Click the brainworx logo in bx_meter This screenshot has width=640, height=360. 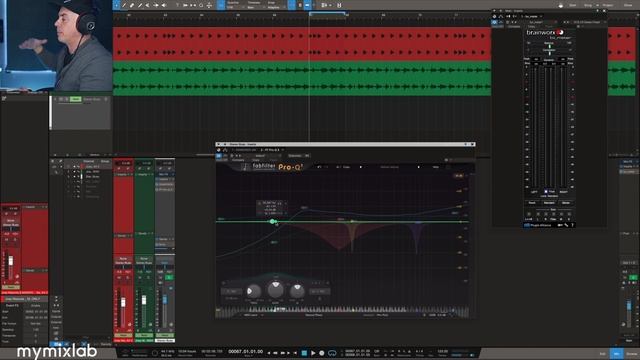coord(545,32)
